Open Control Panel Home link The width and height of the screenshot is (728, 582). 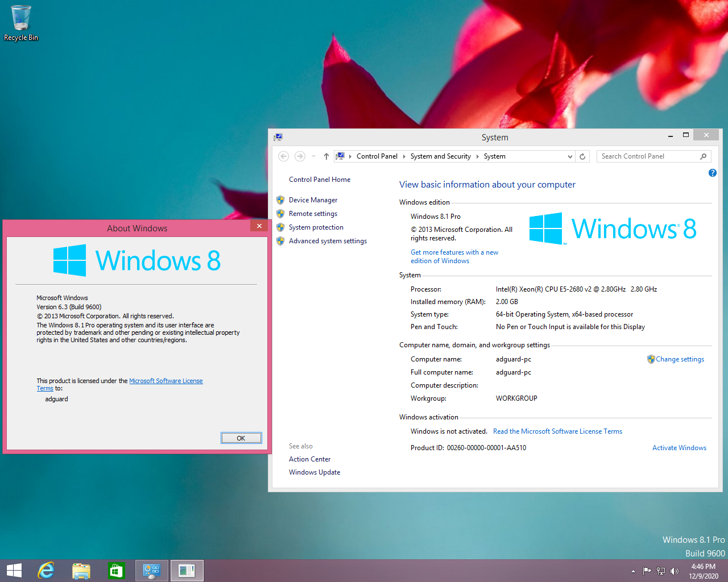point(320,180)
